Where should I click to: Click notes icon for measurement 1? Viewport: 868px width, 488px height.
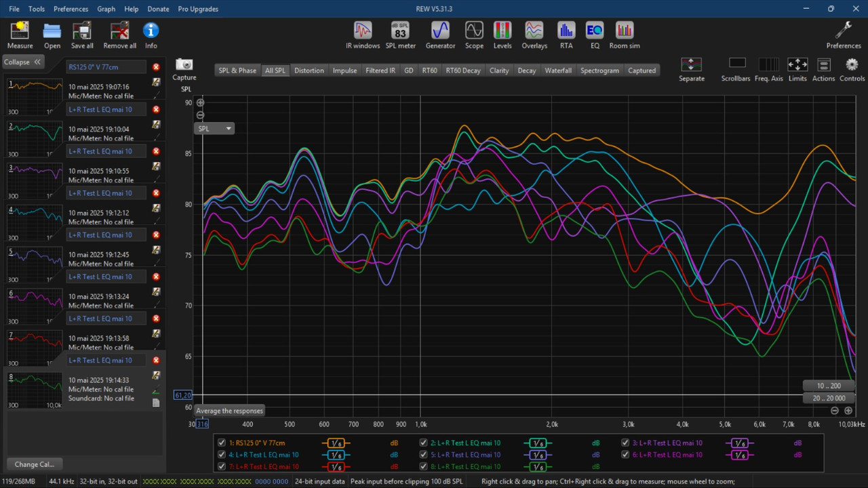pos(156,82)
